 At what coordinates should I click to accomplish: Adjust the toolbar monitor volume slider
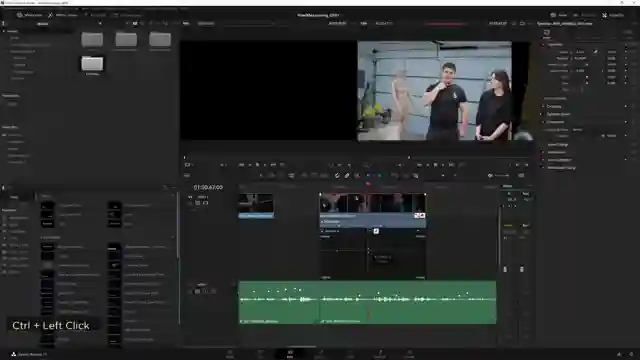click(502, 176)
